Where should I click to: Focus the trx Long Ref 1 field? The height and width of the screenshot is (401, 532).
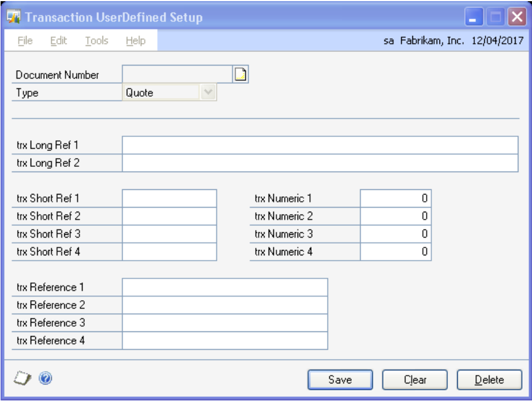[320, 145]
